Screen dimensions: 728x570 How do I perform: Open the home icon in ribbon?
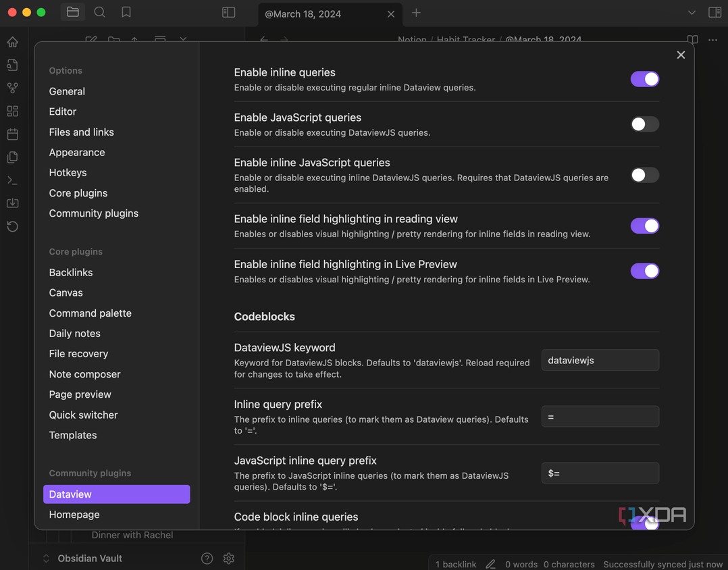[x=13, y=42]
